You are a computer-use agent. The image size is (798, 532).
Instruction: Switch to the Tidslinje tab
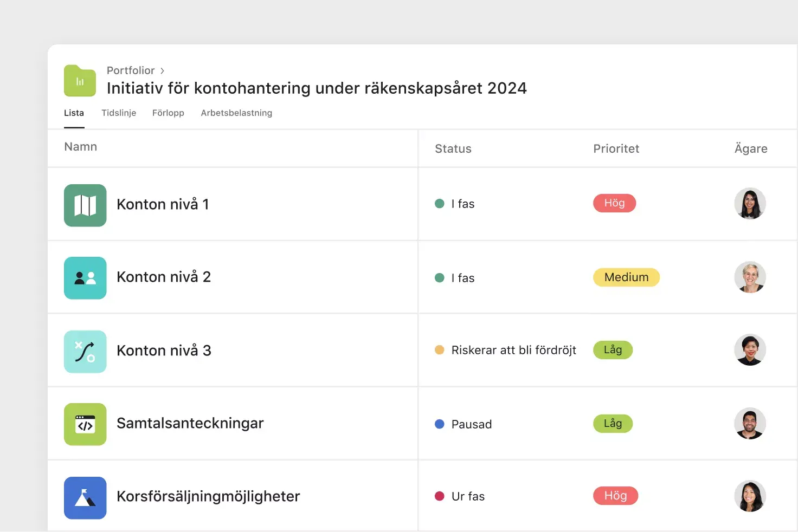click(x=119, y=113)
